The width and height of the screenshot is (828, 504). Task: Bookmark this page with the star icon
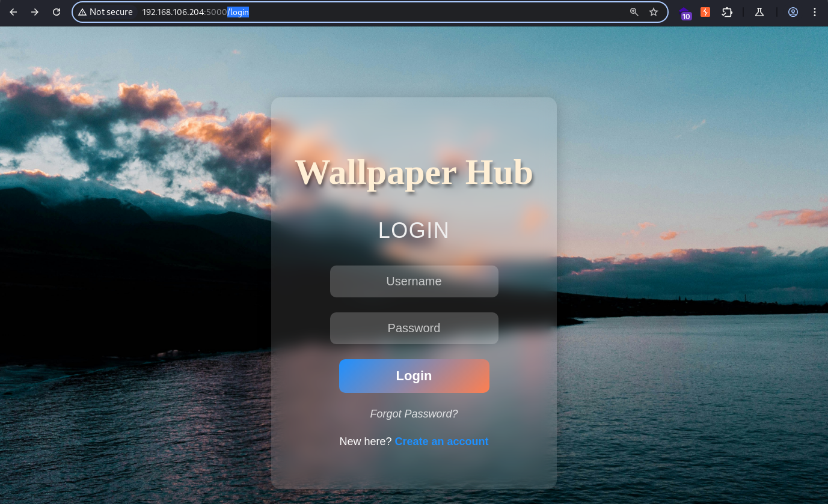point(654,12)
